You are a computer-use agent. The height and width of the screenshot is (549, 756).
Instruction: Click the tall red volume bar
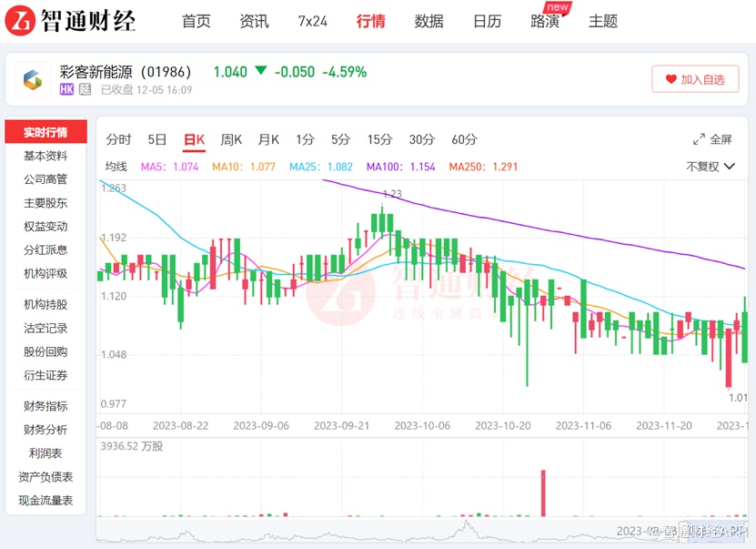(543, 493)
